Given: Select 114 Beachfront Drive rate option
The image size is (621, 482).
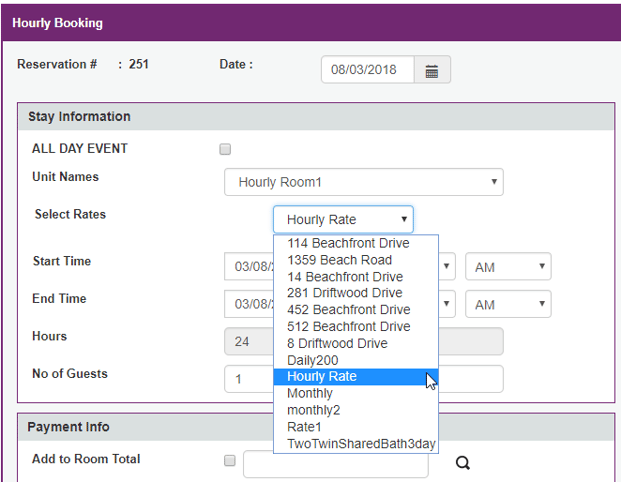Looking at the screenshot, I should (348, 243).
